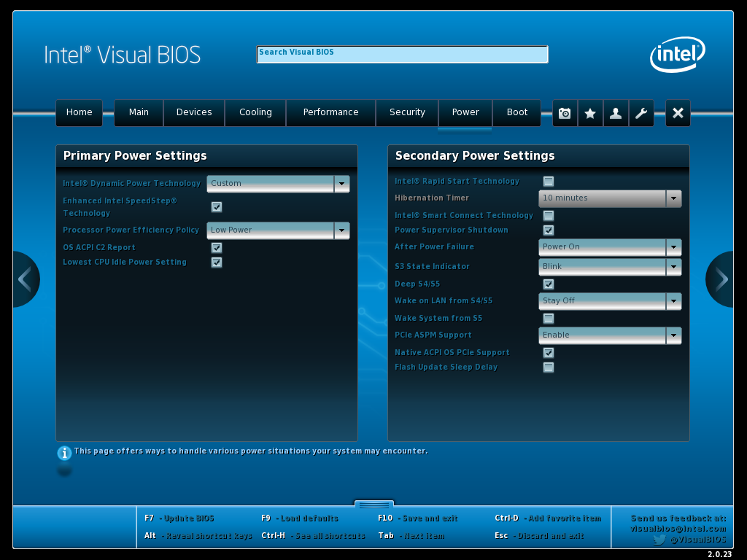The width and height of the screenshot is (747, 560).
Task: Toggle Native ACPI OS PCIe Support checkbox
Action: tap(549, 353)
